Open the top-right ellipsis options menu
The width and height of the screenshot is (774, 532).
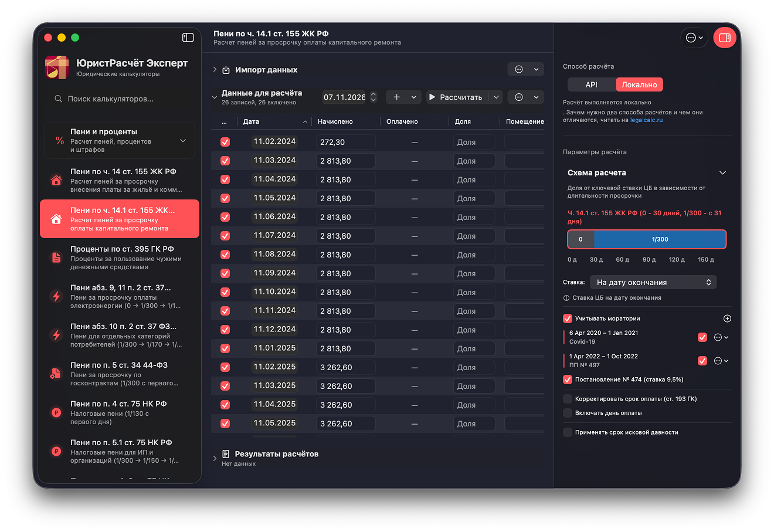coord(694,38)
